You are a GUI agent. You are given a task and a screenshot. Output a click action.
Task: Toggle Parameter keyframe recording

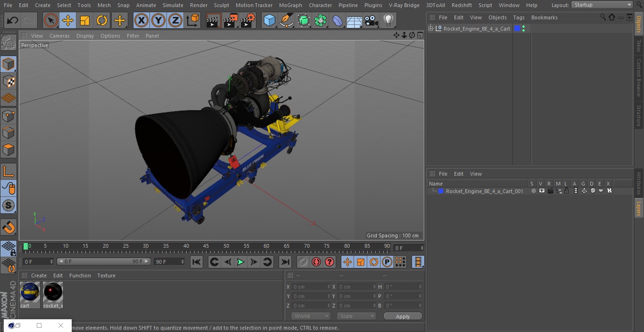pyautogui.click(x=387, y=262)
